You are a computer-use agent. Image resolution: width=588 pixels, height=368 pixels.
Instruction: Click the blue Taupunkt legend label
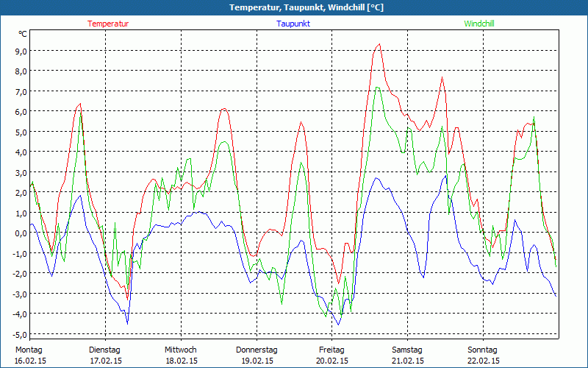pos(293,24)
